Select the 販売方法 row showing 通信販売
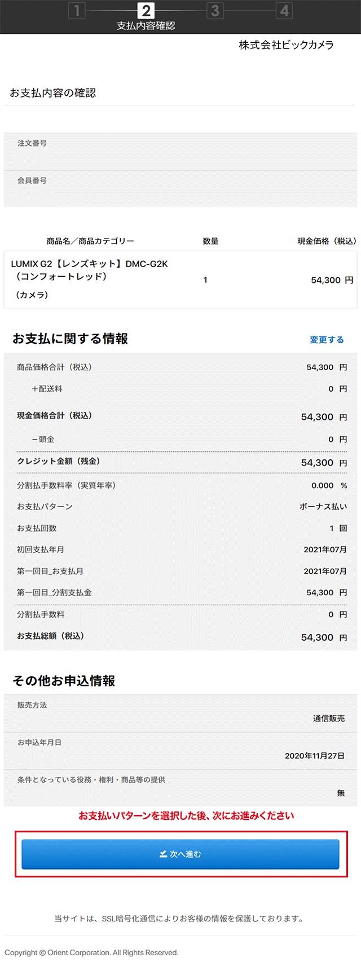The width and height of the screenshot is (361, 980). click(x=180, y=711)
